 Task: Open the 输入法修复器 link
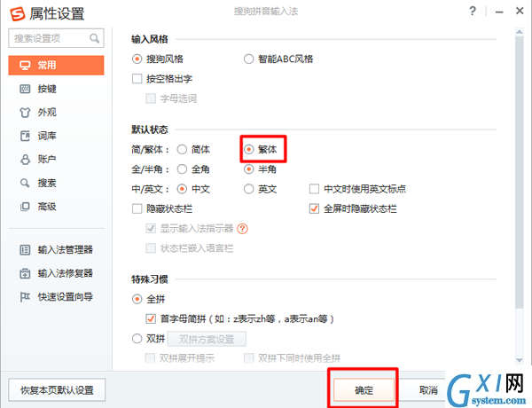[x=65, y=273]
